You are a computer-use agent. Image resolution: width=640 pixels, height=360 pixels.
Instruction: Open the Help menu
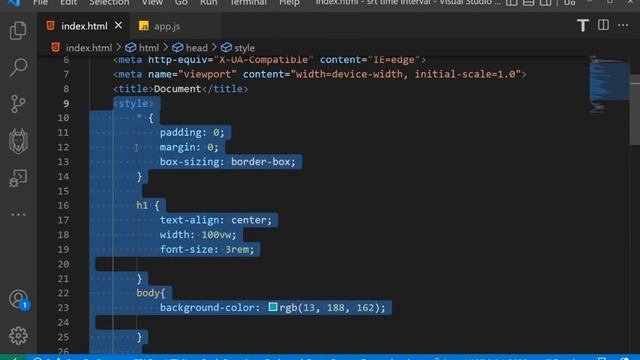[x=289, y=2]
